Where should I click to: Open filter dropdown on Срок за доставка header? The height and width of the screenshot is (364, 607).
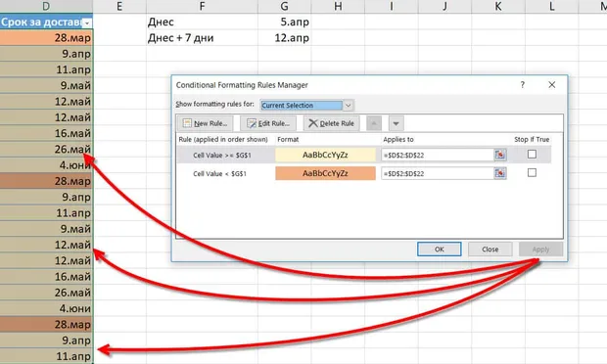[87, 23]
